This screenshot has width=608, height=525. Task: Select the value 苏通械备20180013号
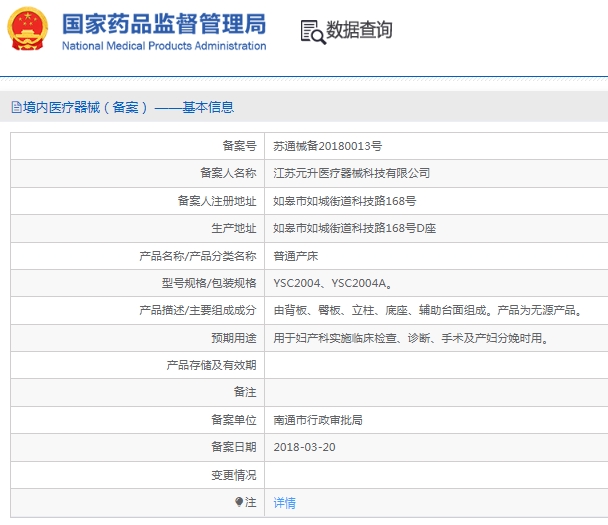[328, 146]
